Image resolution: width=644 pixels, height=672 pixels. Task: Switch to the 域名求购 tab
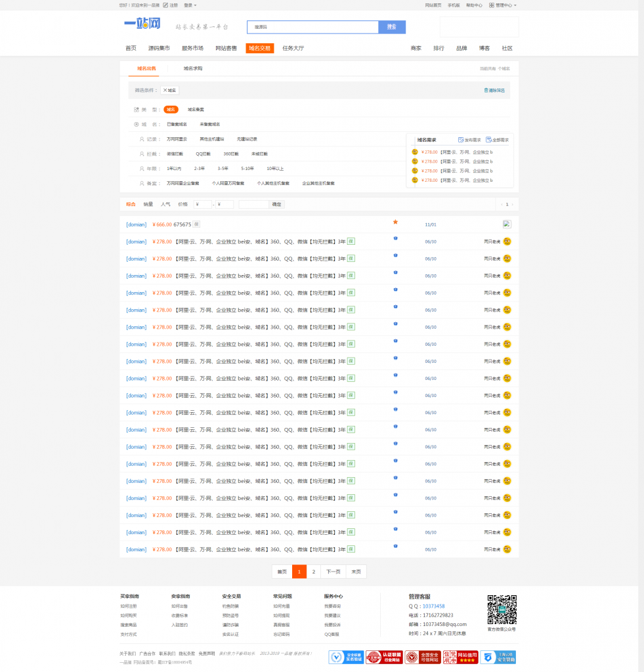[193, 68]
